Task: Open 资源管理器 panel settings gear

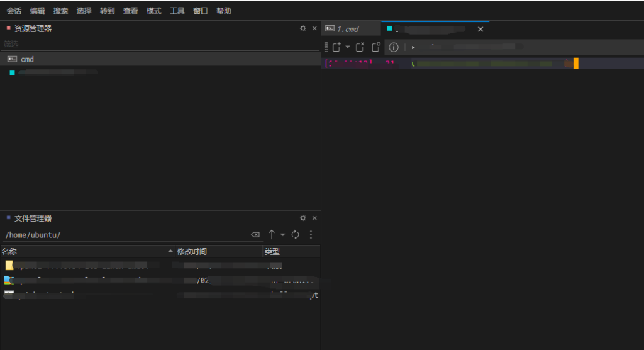Action: pos(303,28)
